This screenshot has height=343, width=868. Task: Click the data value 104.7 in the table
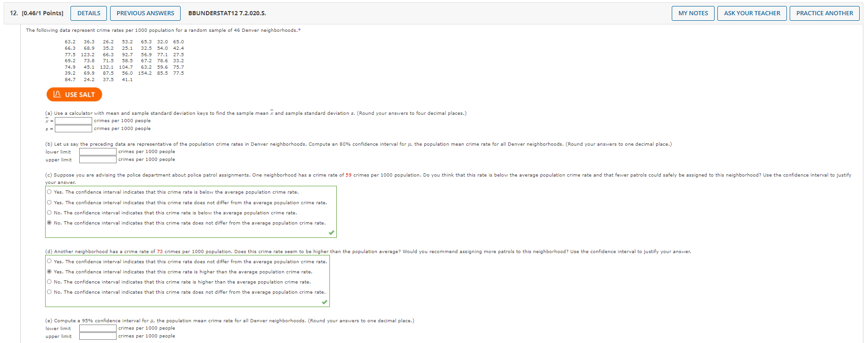[126, 67]
